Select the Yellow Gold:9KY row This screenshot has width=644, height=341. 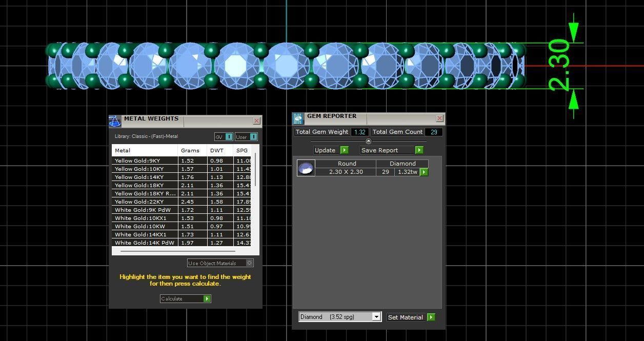182,161
